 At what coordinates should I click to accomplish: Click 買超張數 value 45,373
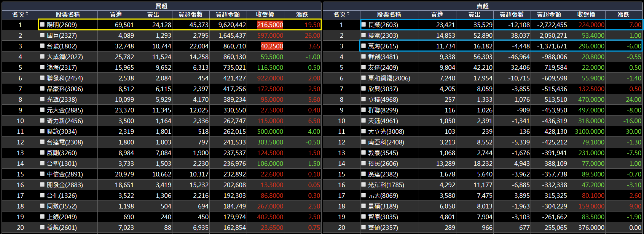click(199, 25)
